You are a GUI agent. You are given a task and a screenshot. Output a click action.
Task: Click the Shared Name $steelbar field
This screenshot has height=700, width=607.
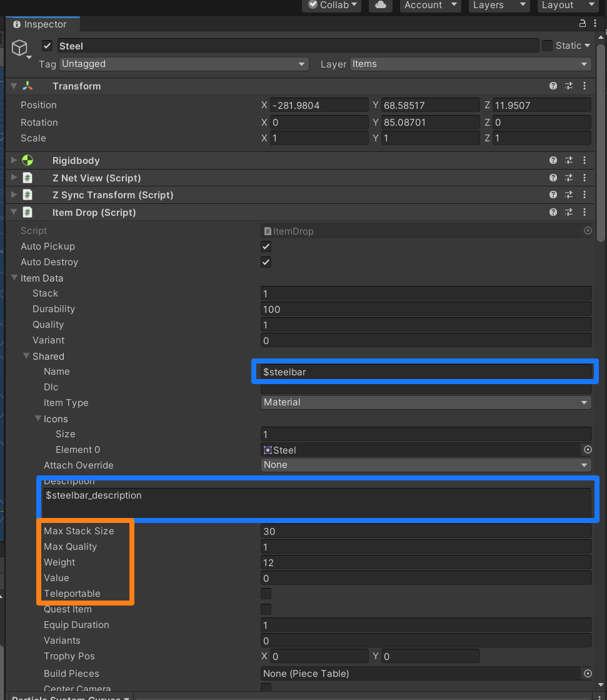point(426,372)
